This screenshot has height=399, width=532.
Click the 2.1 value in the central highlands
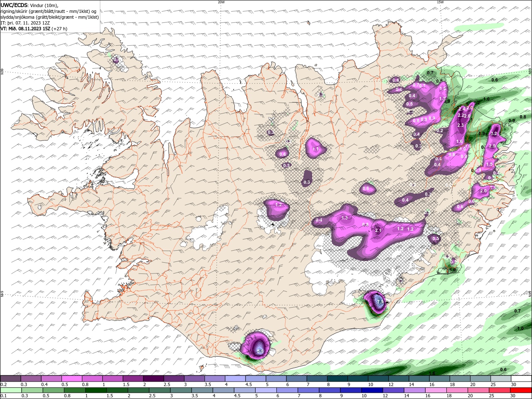(x=378, y=230)
